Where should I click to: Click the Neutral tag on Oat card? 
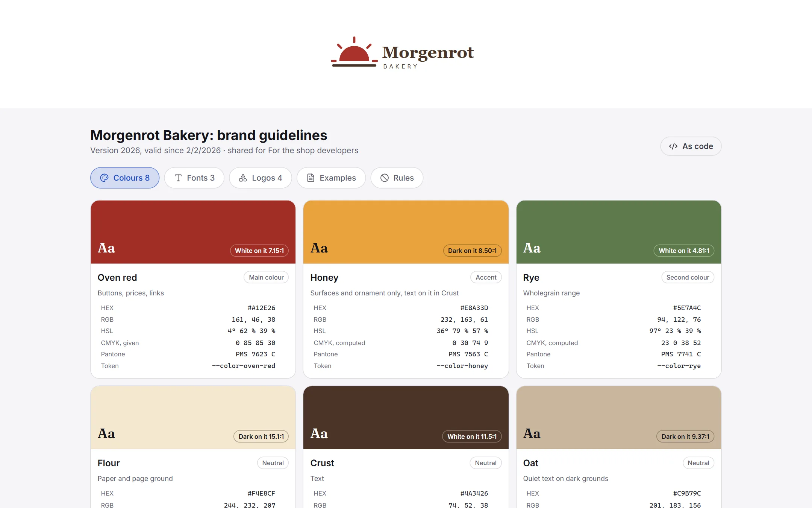tap(698, 463)
